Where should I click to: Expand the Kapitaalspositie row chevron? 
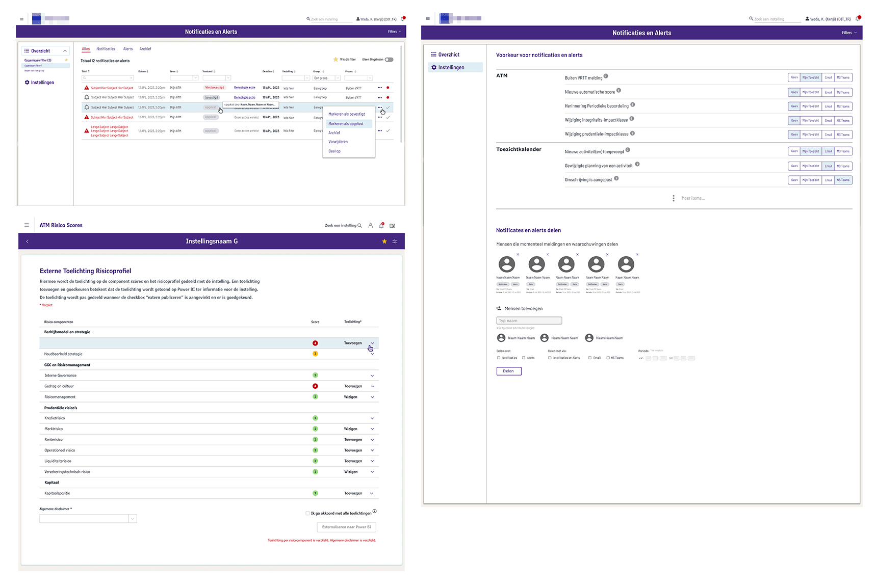[x=372, y=493]
